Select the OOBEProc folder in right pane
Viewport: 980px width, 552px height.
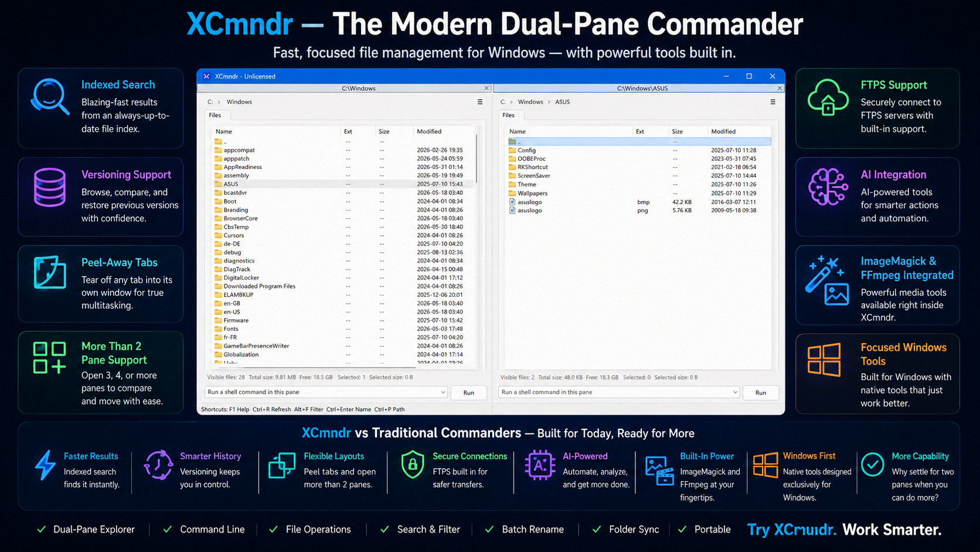tap(639, 158)
